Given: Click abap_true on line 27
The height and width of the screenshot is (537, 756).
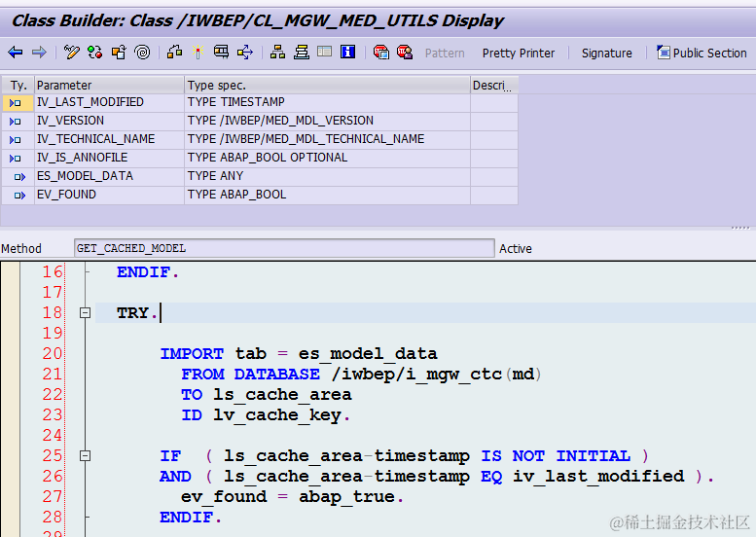Looking at the screenshot, I should (346, 496).
